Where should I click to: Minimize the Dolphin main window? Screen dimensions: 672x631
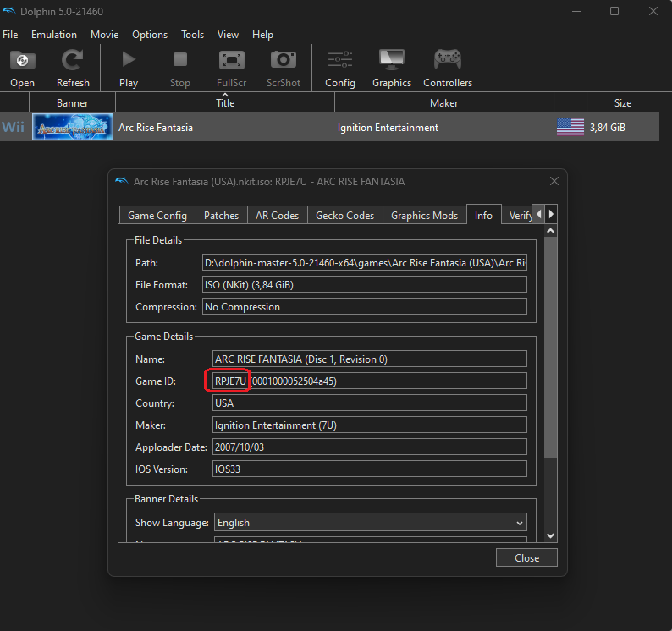point(576,11)
